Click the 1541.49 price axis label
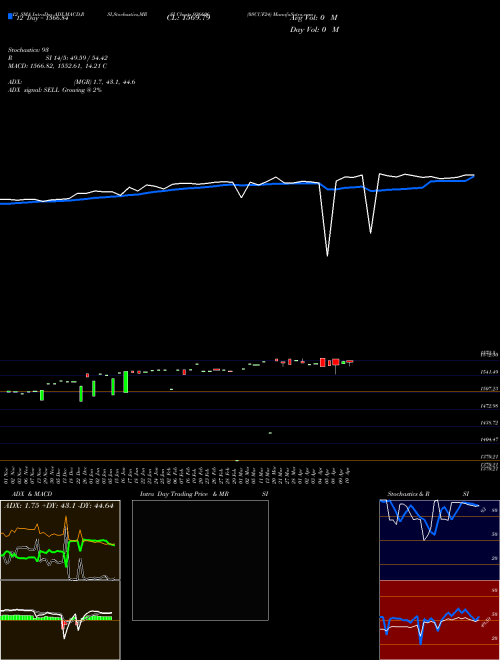Image resolution: width=500 pixels, height=660 pixels. pos(489,372)
